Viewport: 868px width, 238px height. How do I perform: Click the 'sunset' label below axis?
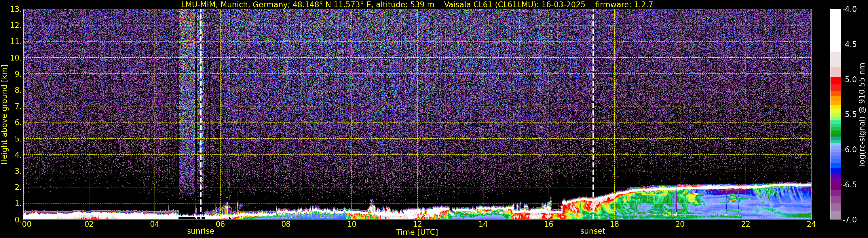click(593, 231)
